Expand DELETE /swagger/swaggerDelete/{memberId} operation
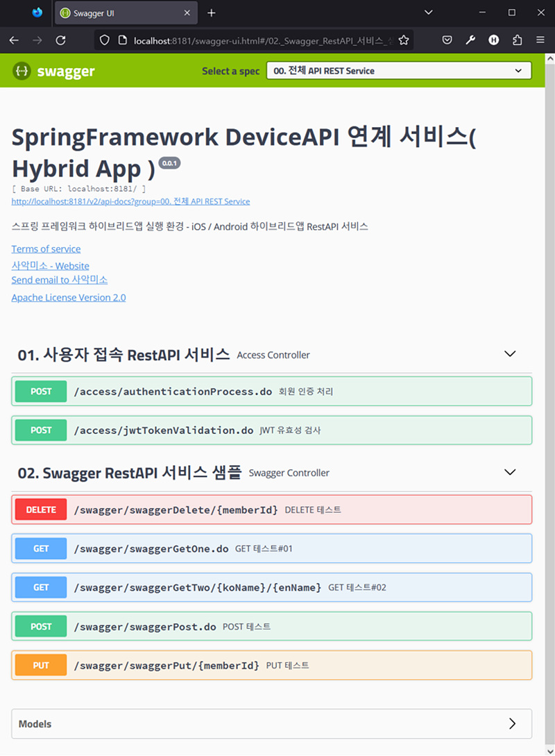 [272, 510]
